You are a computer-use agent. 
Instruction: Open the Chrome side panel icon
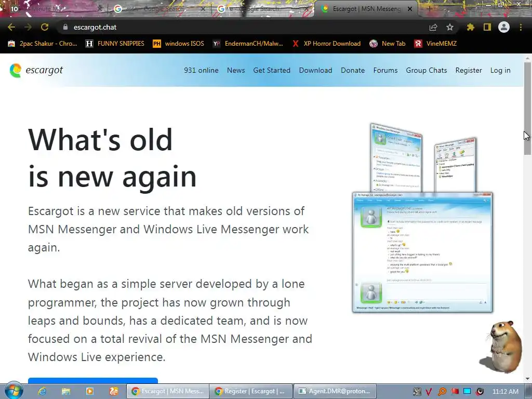487,27
